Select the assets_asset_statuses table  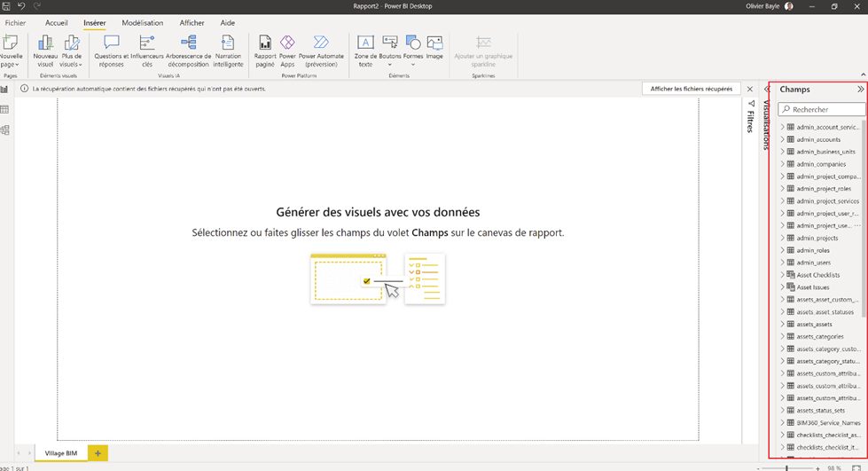(825, 312)
